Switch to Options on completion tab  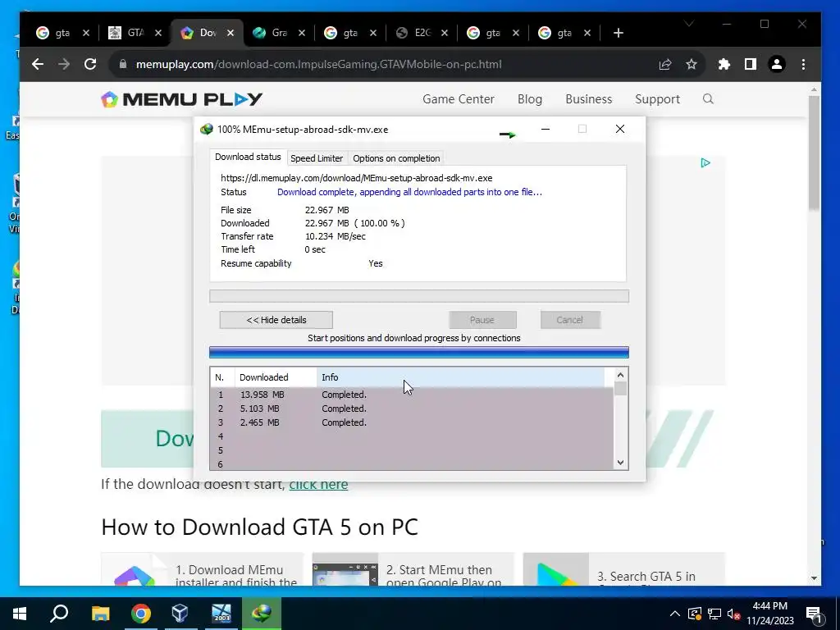[x=396, y=158]
